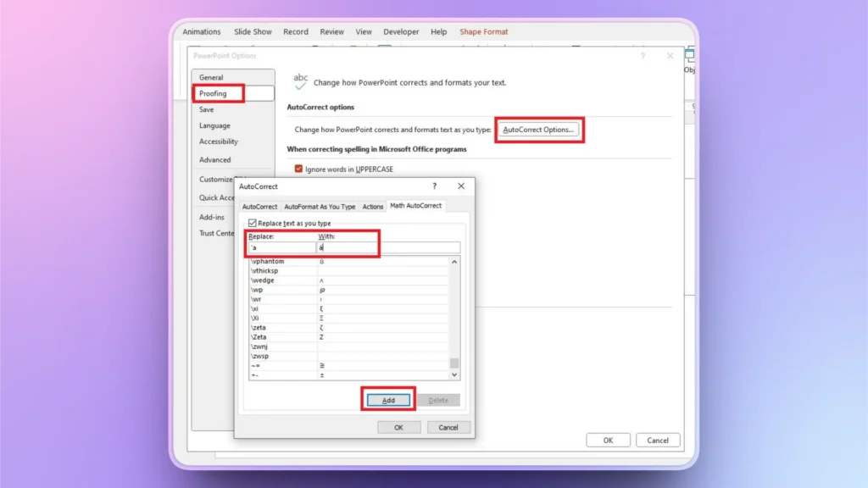The width and height of the screenshot is (868, 488).
Task: Open the Actions tab
Action: point(373,206)
